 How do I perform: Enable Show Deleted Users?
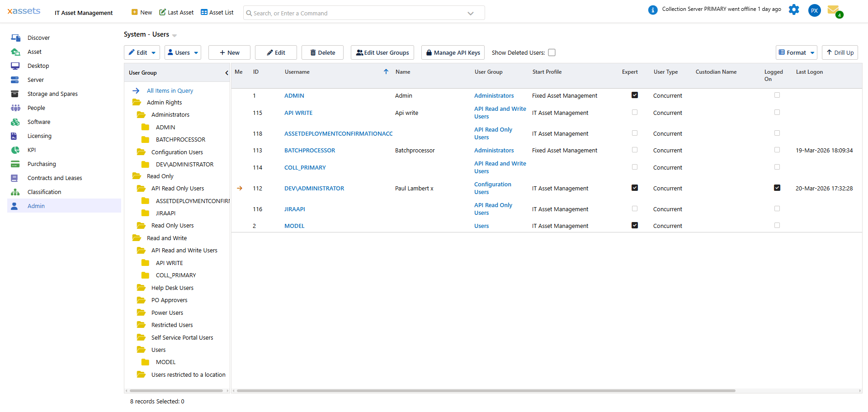click(552, 52)
